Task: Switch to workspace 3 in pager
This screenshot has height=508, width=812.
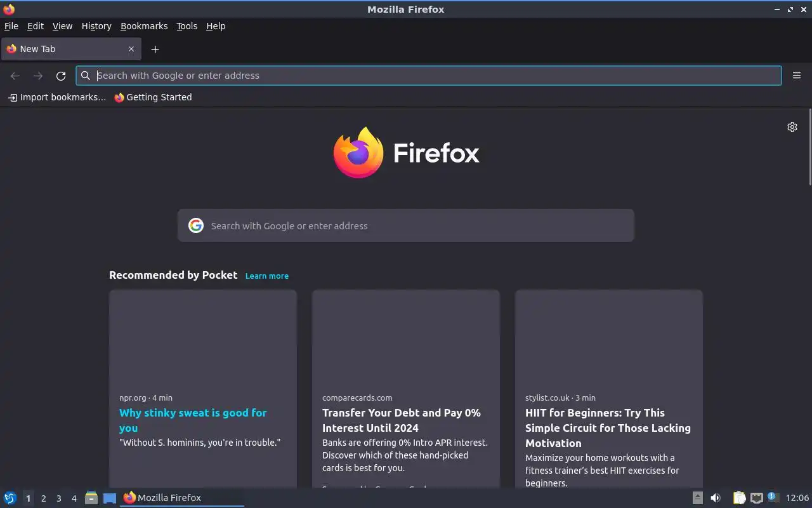Action: [58, 498]
